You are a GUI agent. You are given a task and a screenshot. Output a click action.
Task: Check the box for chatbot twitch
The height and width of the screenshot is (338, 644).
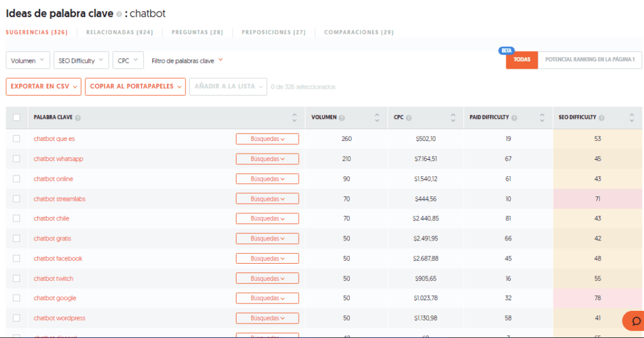coord(16,278)
